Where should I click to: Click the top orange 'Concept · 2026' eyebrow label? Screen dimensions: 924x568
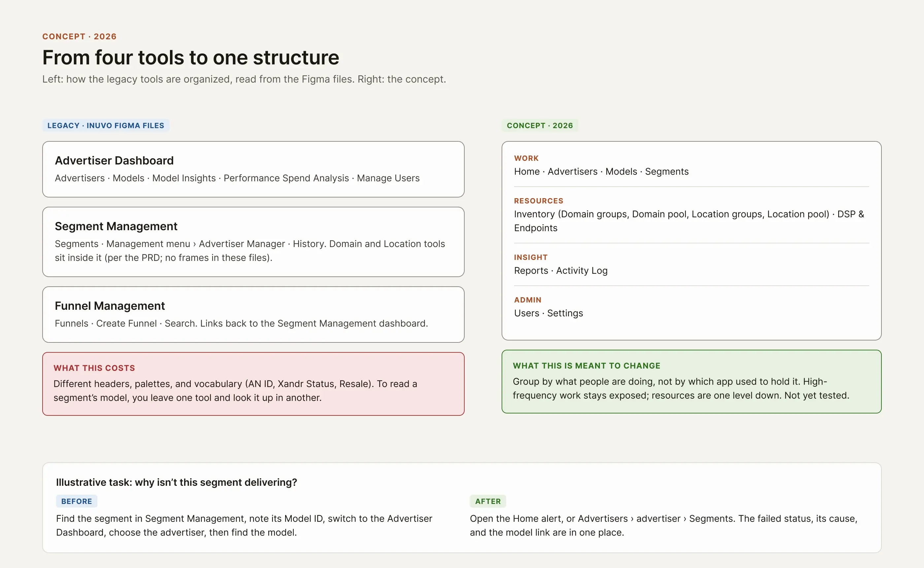[x=79, y=36]
